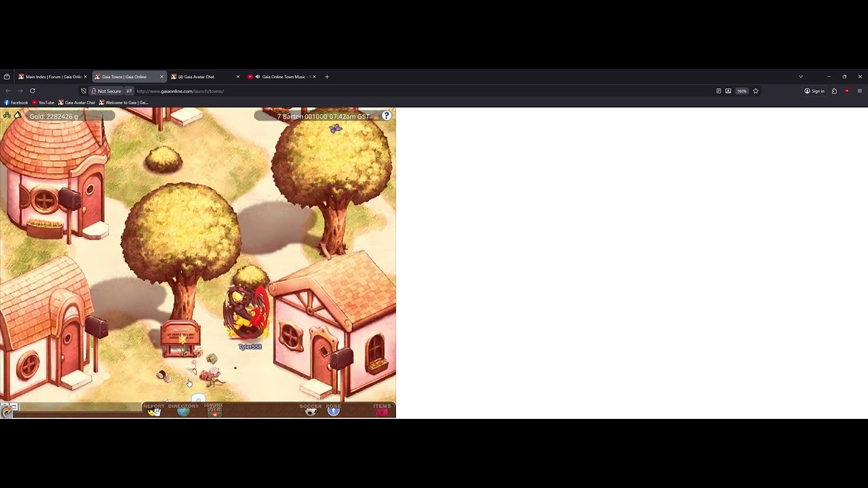Open the list all tabs dropdown
Screen dimensions: 868x488
pos(801,77)
